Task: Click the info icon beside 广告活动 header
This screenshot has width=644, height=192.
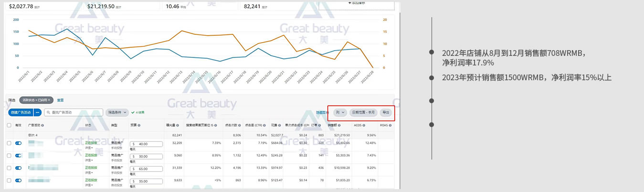Action: [x=43, y=126]
